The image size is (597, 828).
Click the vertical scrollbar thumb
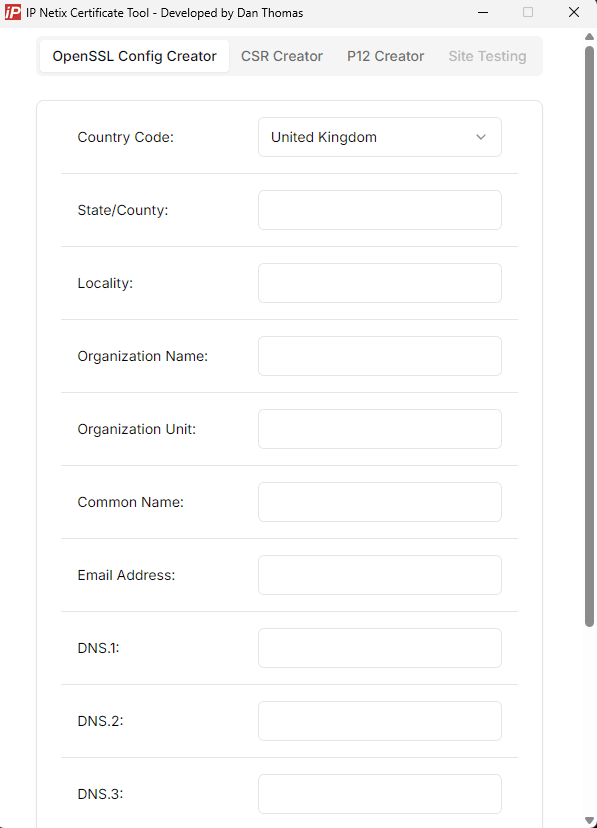pos(590,336)
